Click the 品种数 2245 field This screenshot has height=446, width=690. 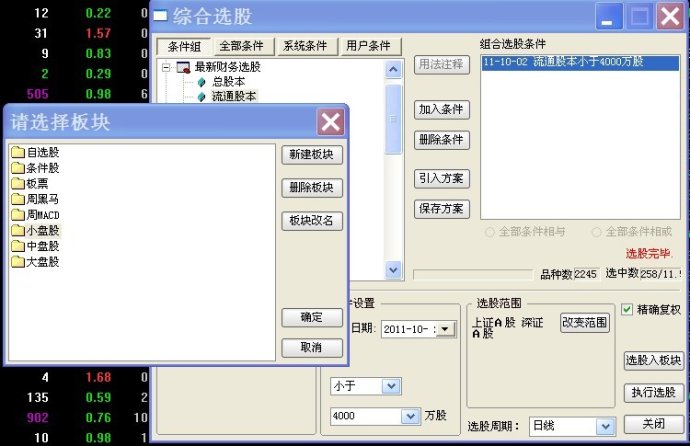click(x=586, y=274)
